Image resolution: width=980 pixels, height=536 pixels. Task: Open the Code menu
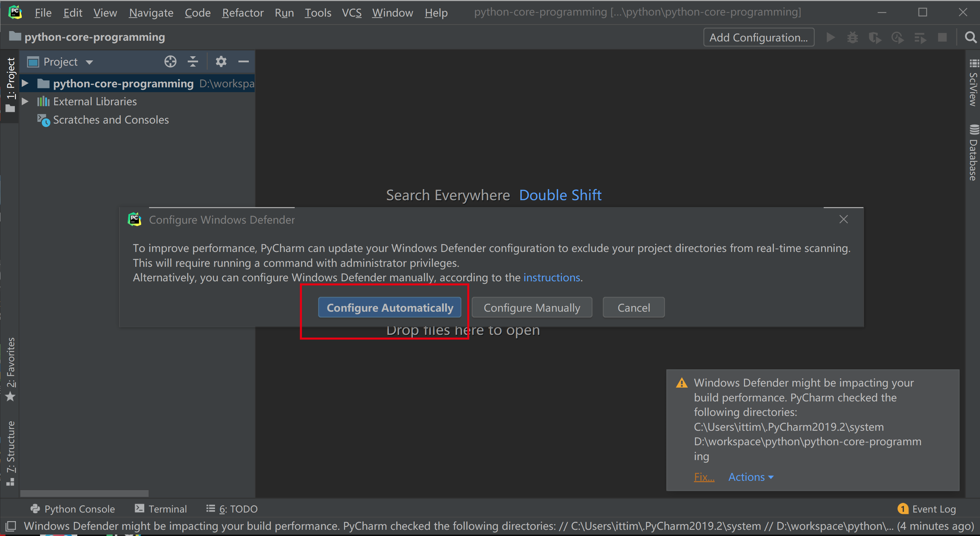tap(197, 12)
